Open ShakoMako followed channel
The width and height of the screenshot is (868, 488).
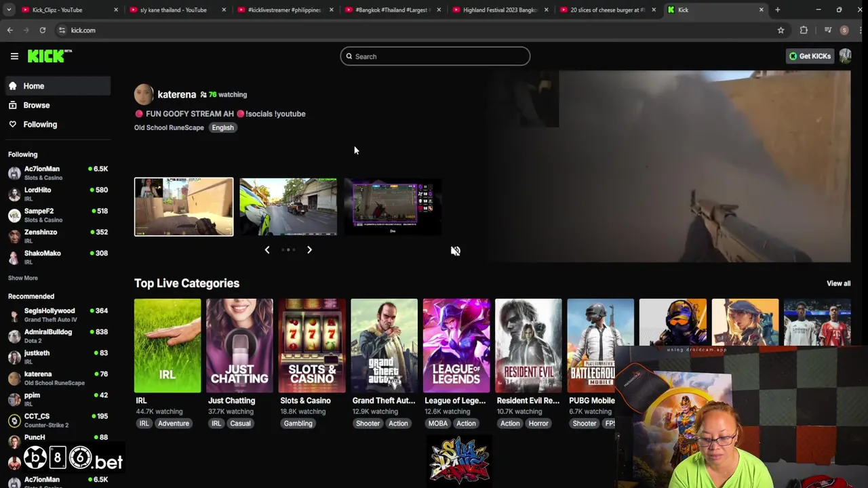click(x=58, y=257)
